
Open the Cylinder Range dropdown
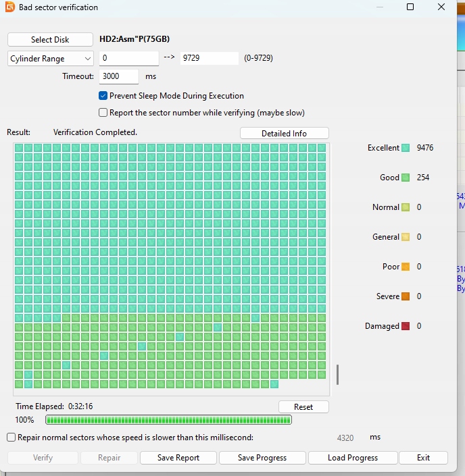pos(50,59)
